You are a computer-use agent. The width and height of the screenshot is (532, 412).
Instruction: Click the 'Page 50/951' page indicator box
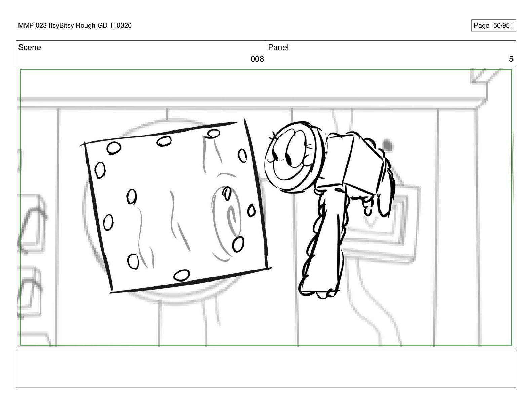point(493,26)
